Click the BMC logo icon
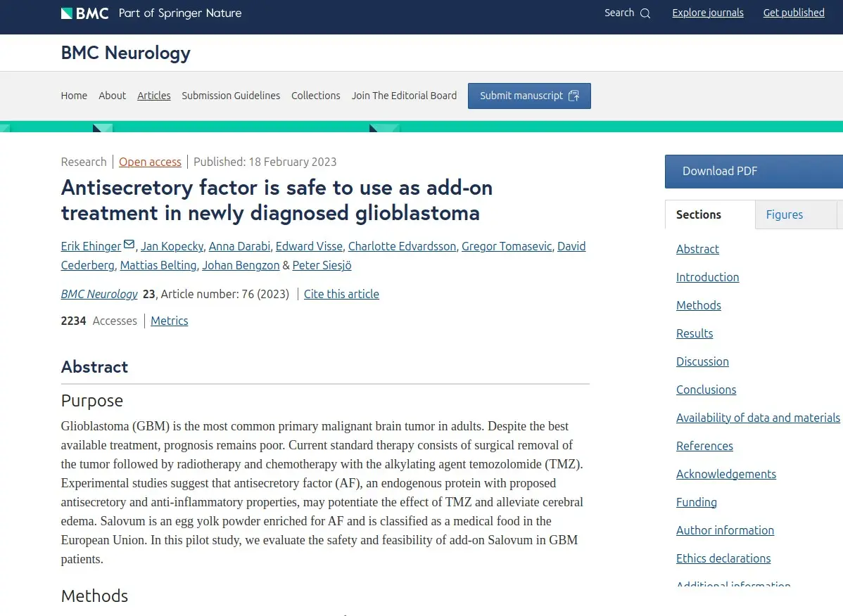Viewport: 843px width, 616px height. pos(85,13)
